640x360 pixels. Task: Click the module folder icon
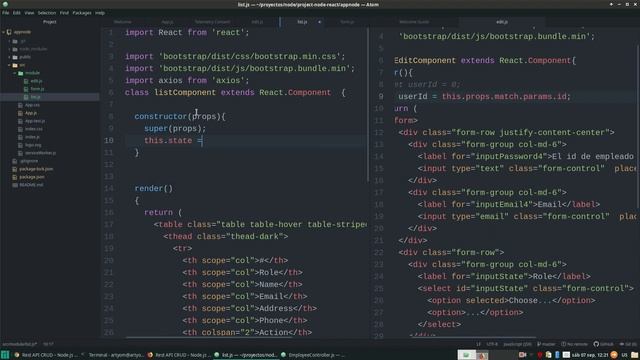[20, 73]
